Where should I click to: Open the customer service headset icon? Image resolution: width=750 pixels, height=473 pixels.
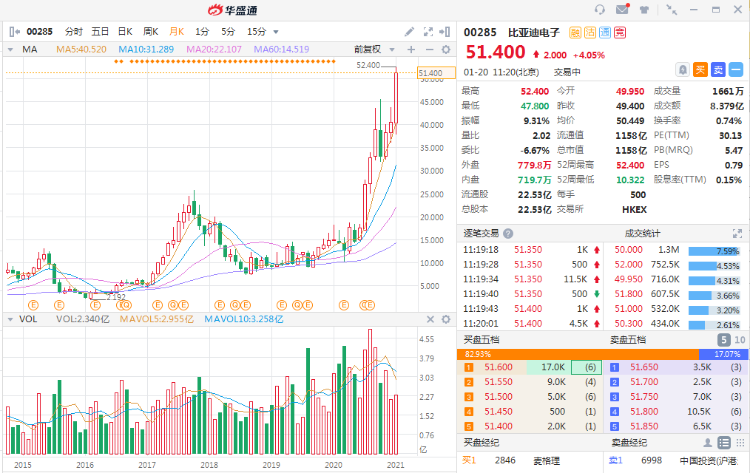pyautogui.click(x=600, y=9)
